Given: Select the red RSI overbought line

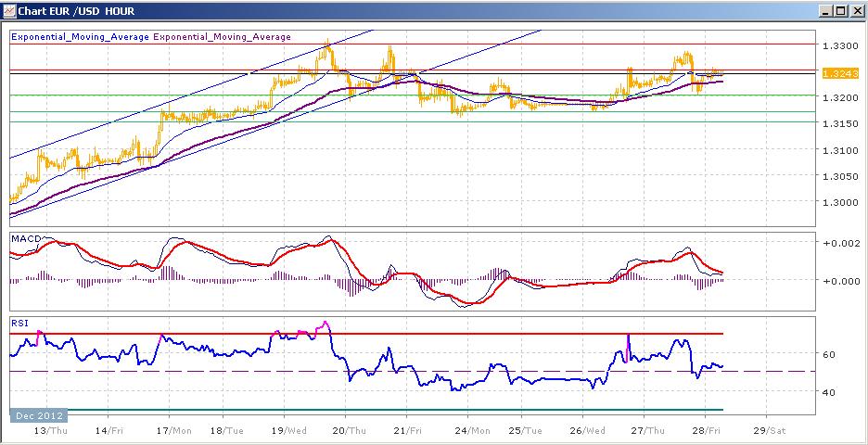Looking at the screenshot, I should [x=367, y=334].
